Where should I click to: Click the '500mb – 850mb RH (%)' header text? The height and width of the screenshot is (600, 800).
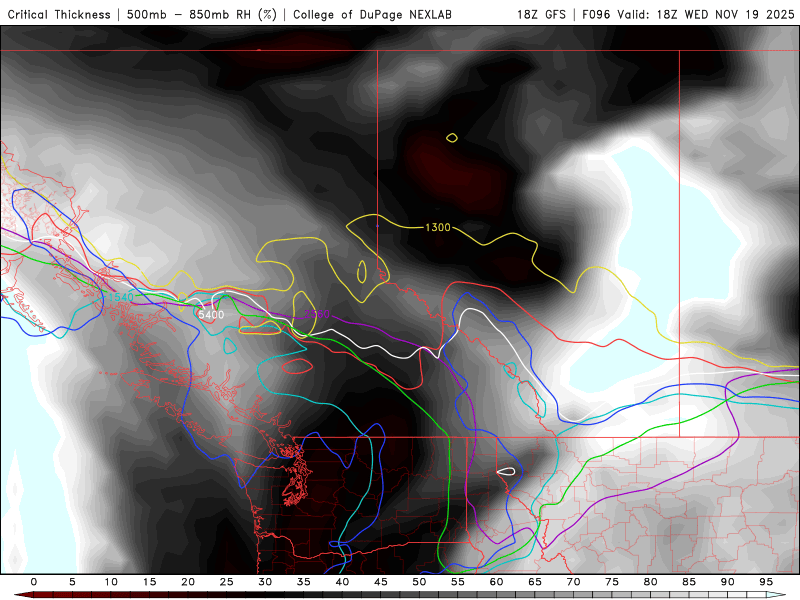point(202,15)
